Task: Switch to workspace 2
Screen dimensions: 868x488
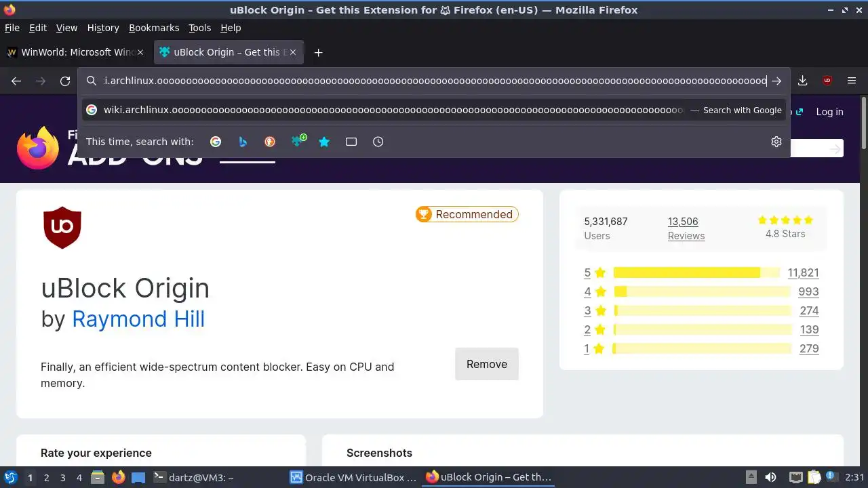Action: click(x=46, y=477)
